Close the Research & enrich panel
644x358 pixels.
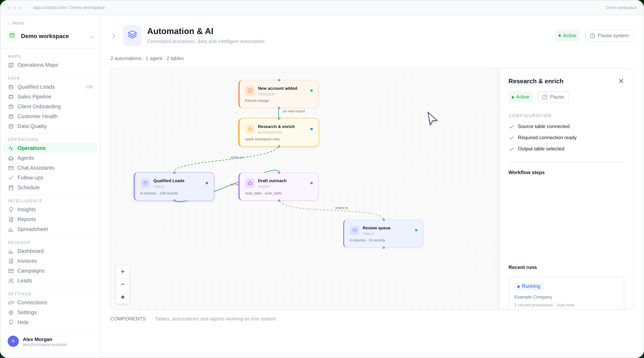[621, 81]
